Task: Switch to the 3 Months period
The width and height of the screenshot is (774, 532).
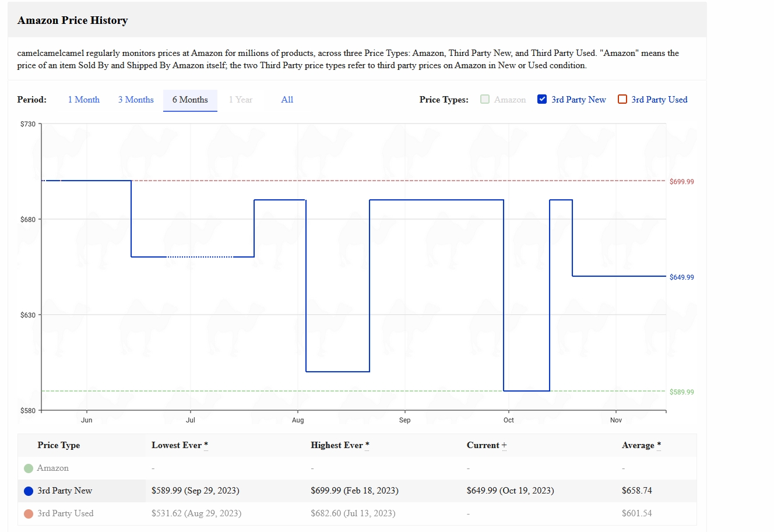Action: (136, 100)
